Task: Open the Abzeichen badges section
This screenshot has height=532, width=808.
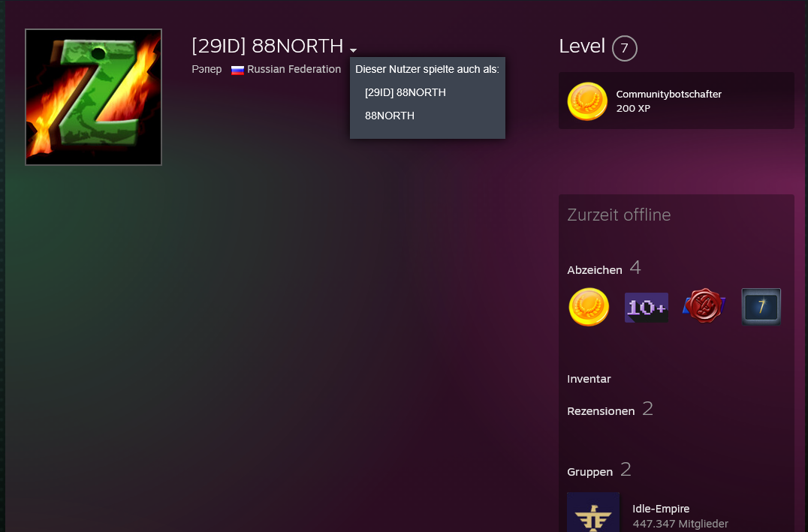Action: 595,270
